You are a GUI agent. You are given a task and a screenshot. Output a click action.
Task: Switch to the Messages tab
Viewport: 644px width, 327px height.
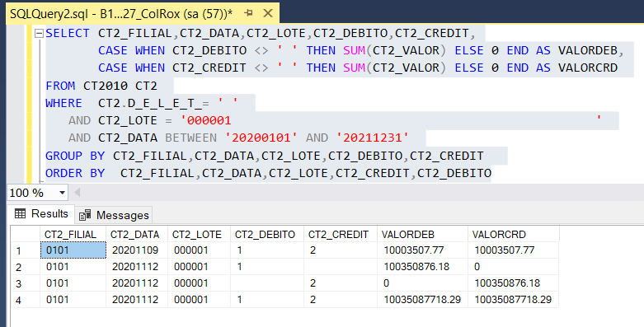[114, 215]
